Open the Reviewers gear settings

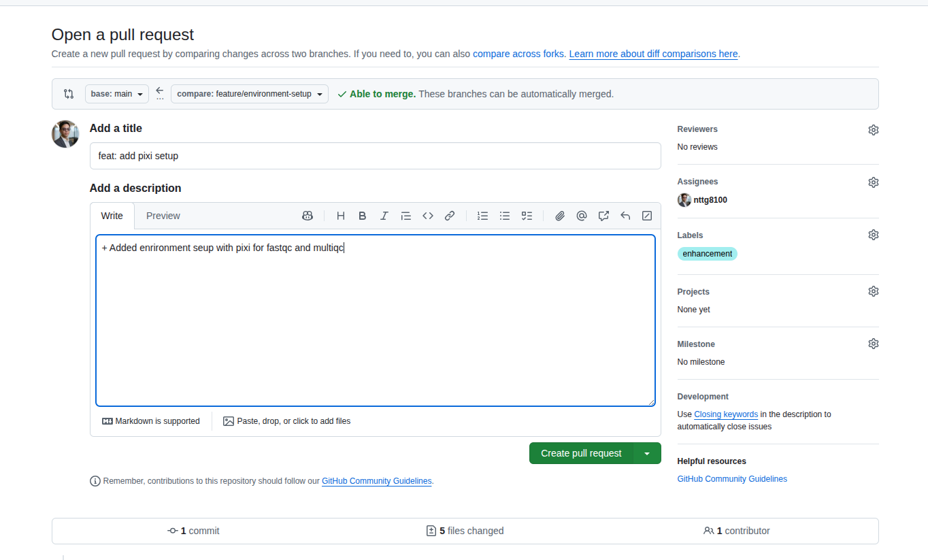(x=873, y=130)
